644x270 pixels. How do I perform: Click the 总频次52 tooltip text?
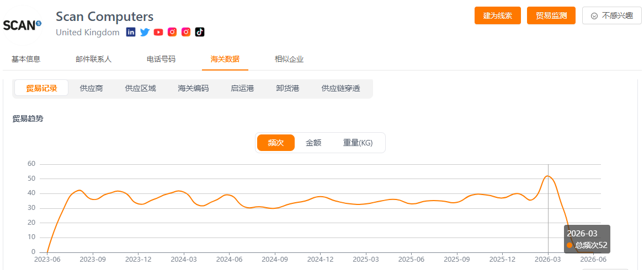pos(591,245)
